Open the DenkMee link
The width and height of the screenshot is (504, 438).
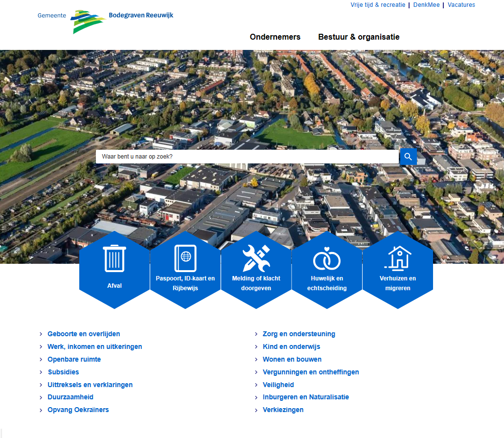tap(427, 5)
